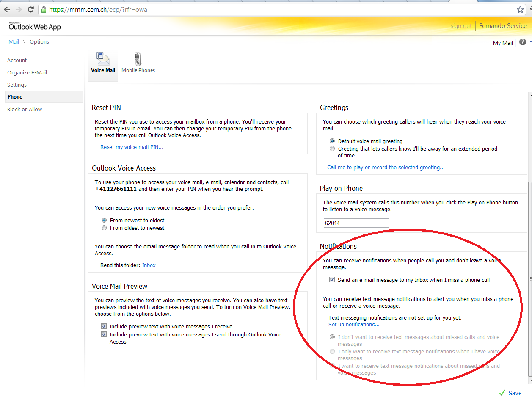The width and height of the screenshot is (532, 397).
Task: Click 'Text messaging notifications are not set up' text
Action: 395,318
